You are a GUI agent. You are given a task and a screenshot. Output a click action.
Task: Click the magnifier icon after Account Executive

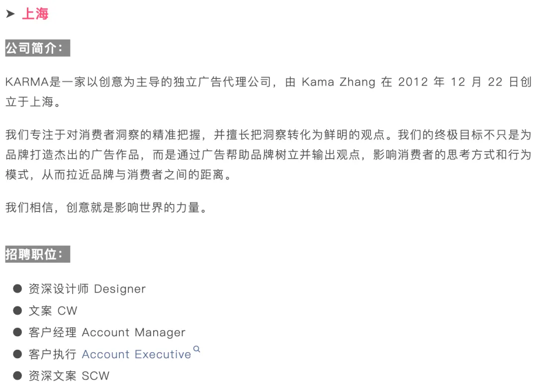pyautogui.click(x=197, y=349)
